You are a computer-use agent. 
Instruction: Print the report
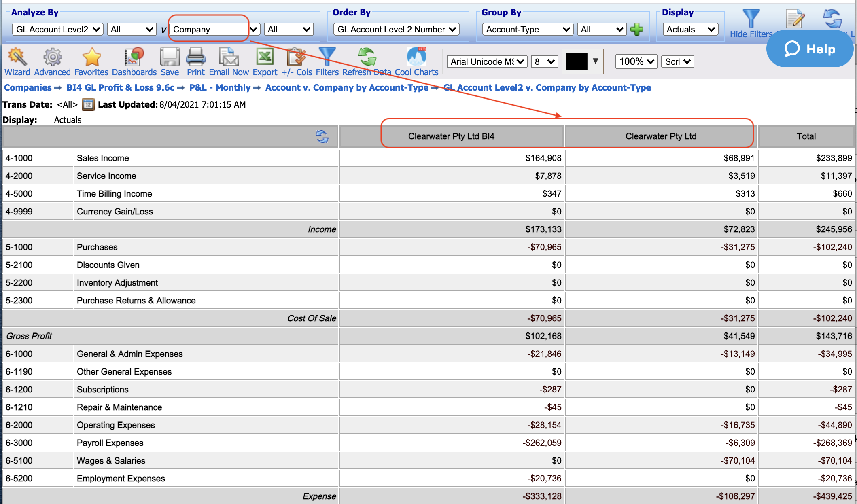point(196,61)
